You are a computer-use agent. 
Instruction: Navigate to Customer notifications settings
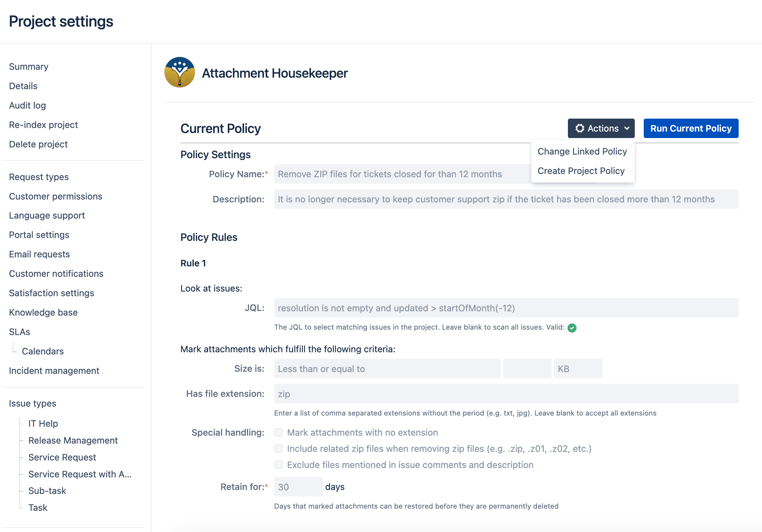click(56, 274)
